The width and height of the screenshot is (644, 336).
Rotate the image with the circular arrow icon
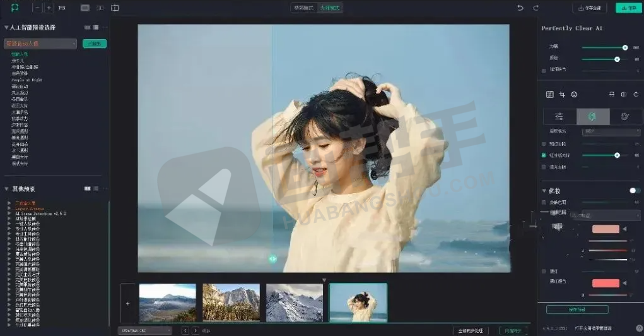coord(636,95)
